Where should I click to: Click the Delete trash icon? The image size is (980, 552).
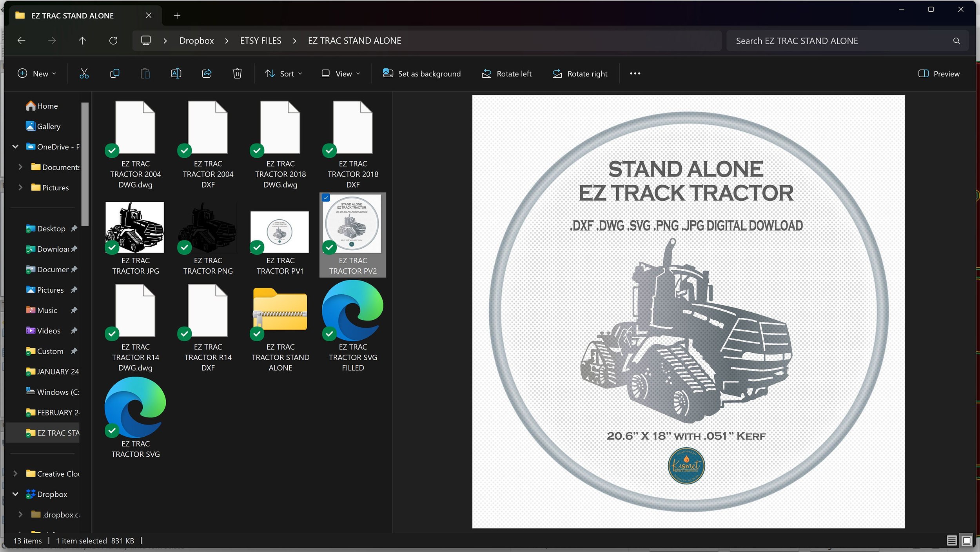coord(237,73)
